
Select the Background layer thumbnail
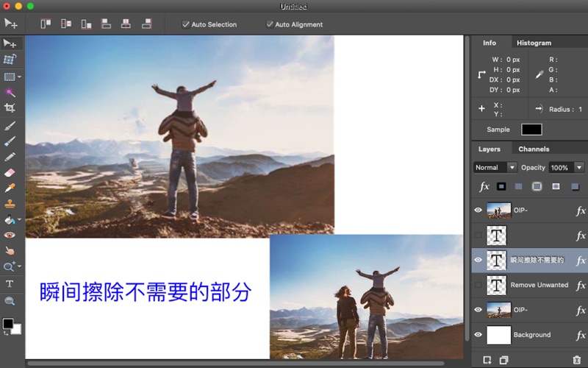click(x=498, y=335)
